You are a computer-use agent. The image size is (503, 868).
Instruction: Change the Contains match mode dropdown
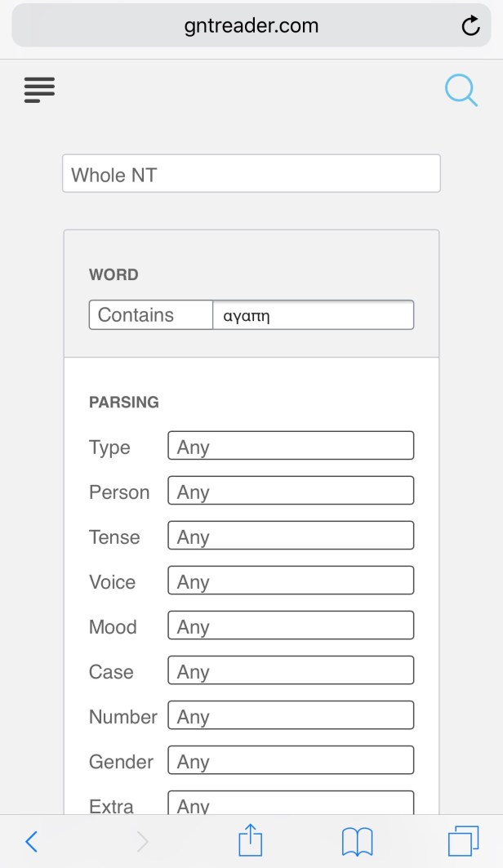coord(151,315)
